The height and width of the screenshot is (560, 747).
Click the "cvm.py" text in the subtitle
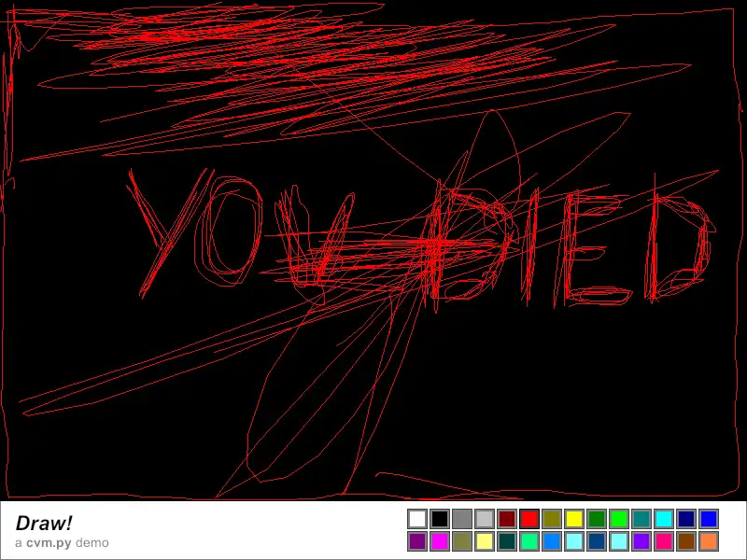click(x=49, y=543)
